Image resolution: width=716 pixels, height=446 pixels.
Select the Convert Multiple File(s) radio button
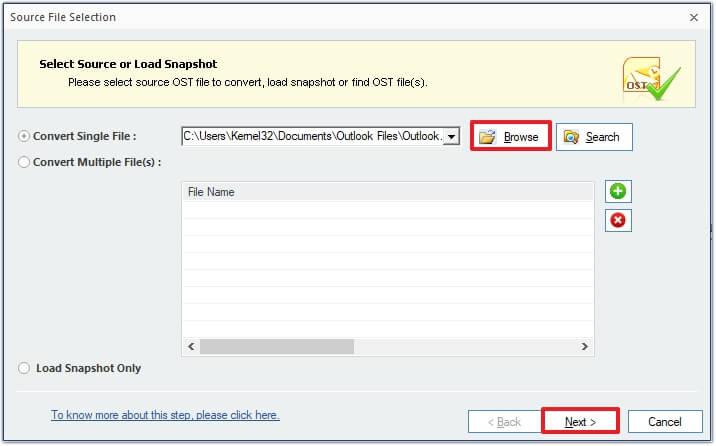tap(24, 162)
